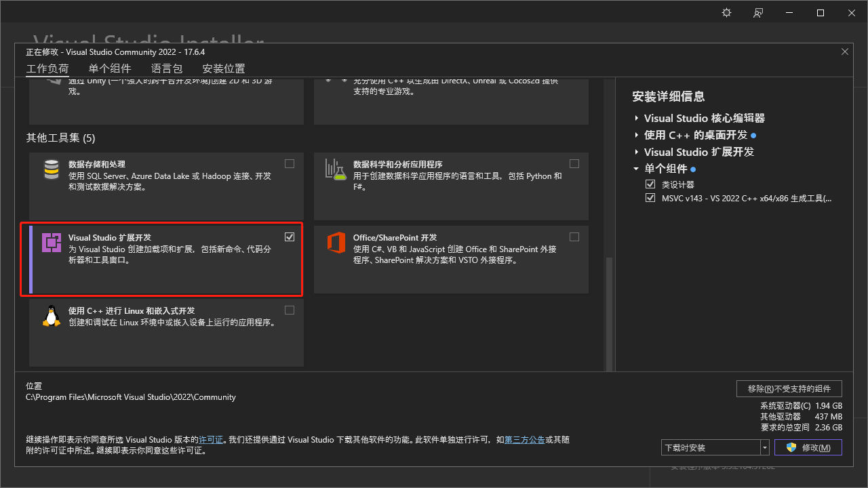Check the Office/SharePoint 开发 checkbox
The height and width of the screenshot is (488, 868).
pos(574,237)
